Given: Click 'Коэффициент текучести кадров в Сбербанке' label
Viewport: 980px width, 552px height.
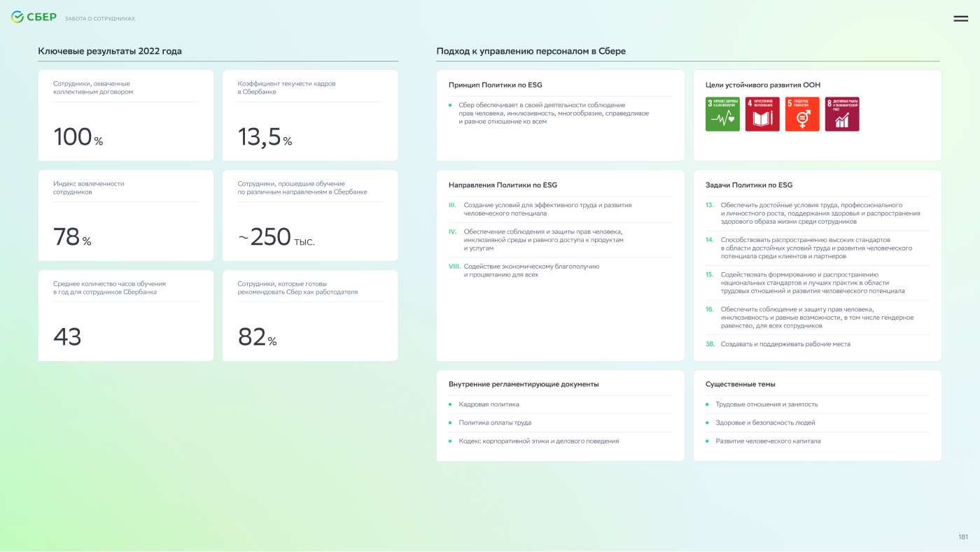Looking at the screenshot, I should point(286,87).
